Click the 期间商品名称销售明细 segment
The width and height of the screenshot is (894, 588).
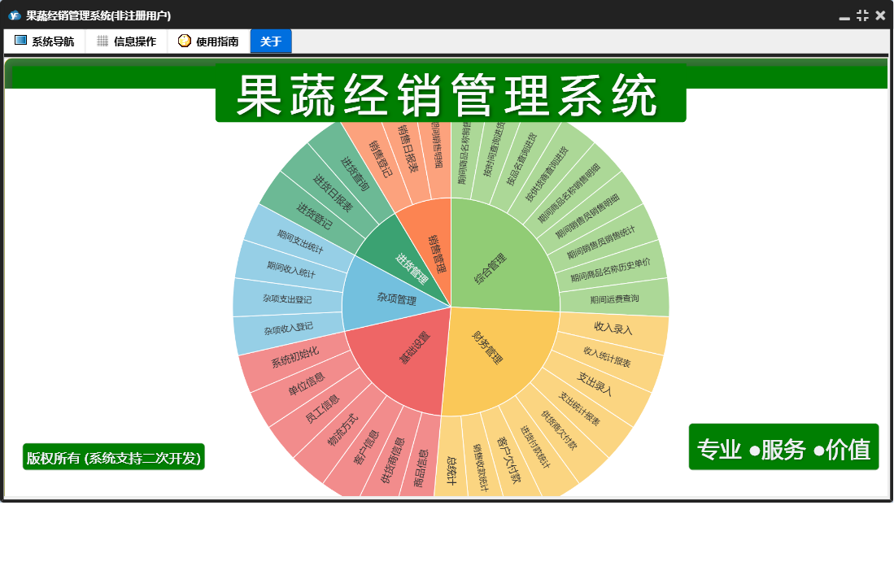point(569,193)
